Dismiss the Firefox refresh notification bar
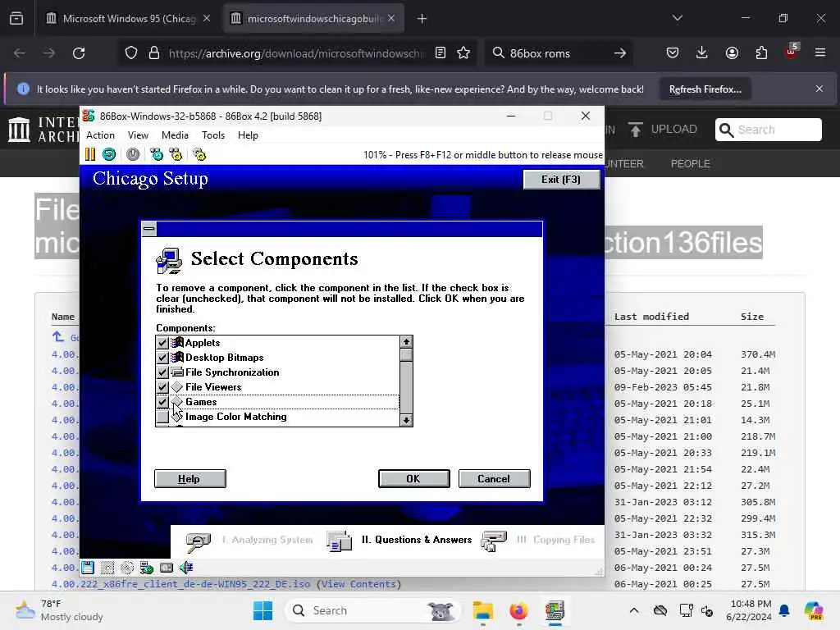The height and width of the screenshot is (630, 840). click(x=819, y=89)
